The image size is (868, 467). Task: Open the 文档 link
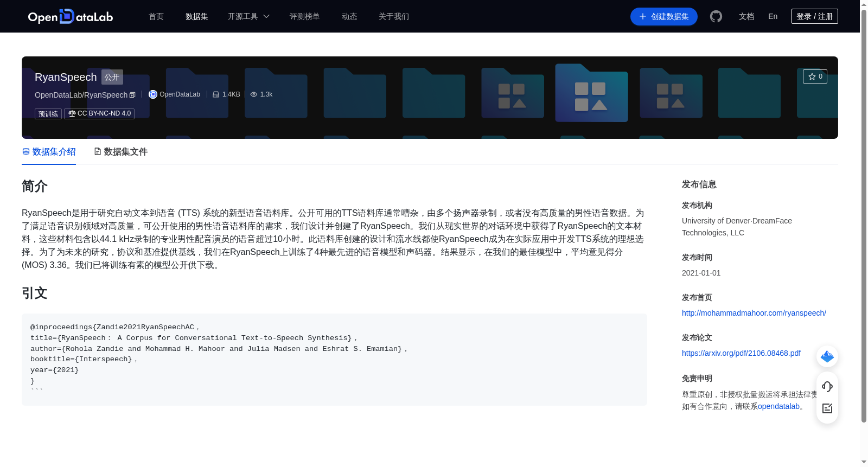pyautogui.click(x=746, y=16)
